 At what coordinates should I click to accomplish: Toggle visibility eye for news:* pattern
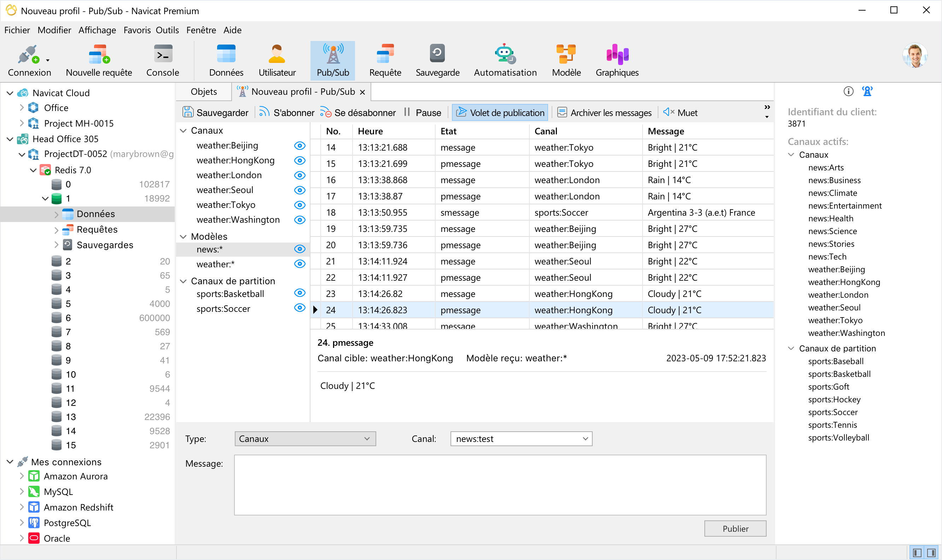point(300,249)
